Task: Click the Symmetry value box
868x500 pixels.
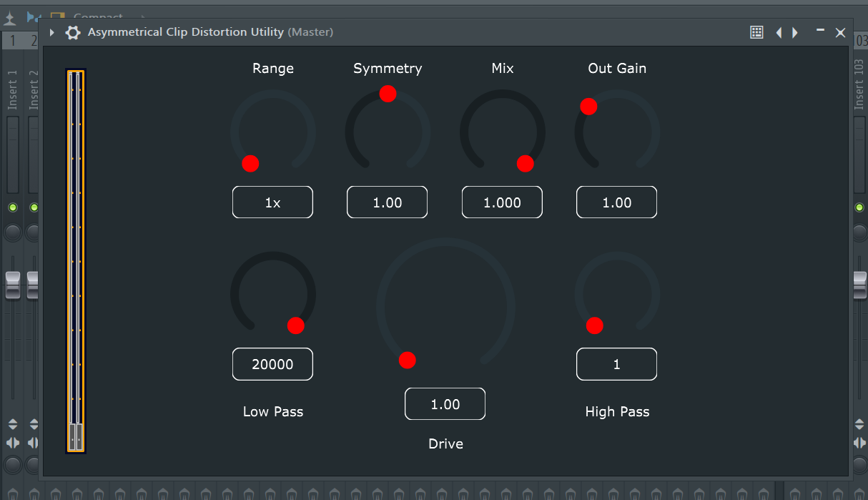Action: tap(388, 202)
